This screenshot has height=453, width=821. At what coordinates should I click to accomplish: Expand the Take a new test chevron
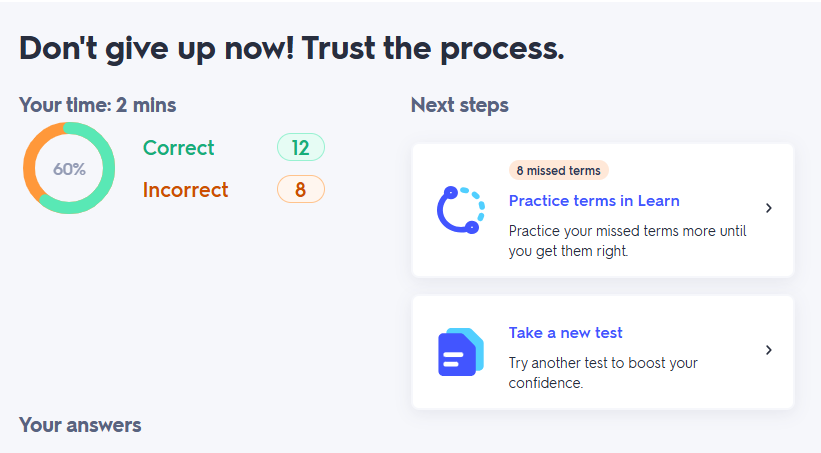click(768, 350)
